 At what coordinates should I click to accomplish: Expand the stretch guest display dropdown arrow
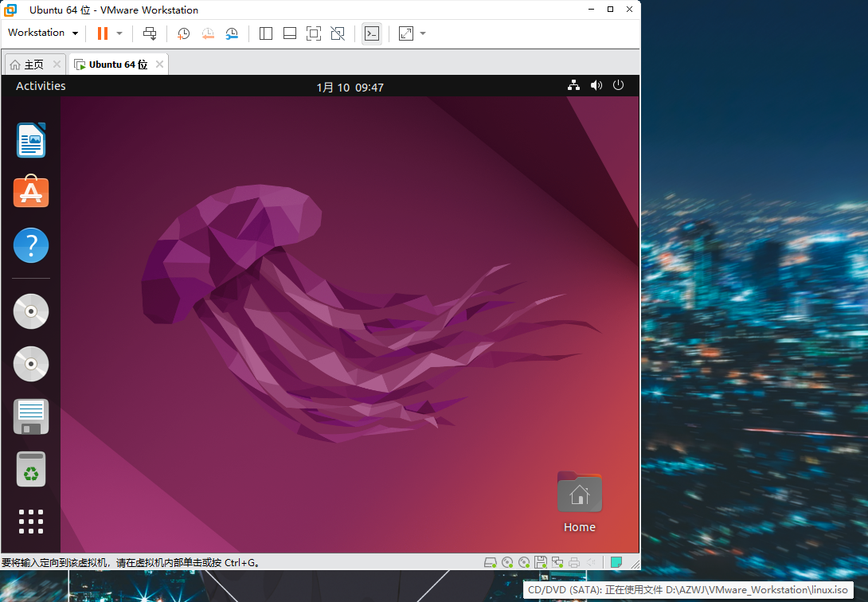click(423, 33)
